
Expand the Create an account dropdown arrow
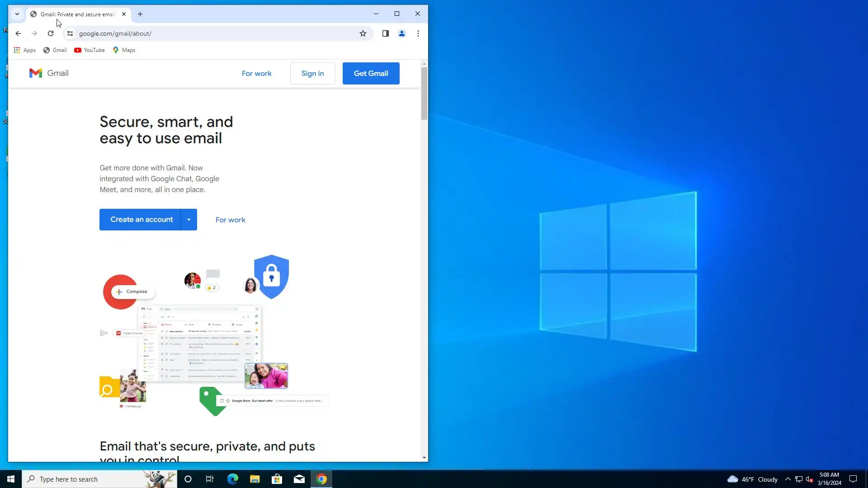189,220
